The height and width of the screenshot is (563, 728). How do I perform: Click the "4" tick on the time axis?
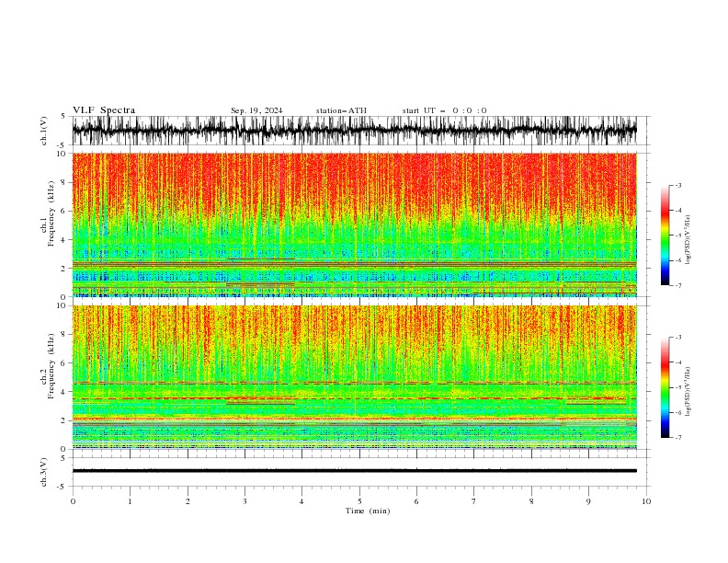[301, 501]
